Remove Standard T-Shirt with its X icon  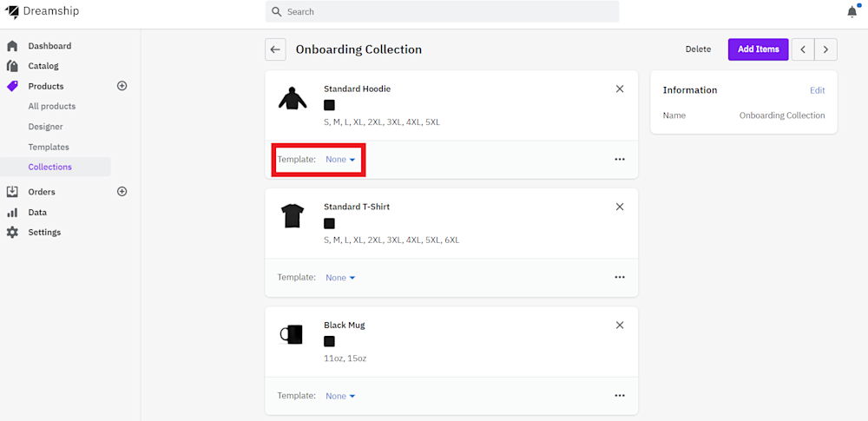620,207
